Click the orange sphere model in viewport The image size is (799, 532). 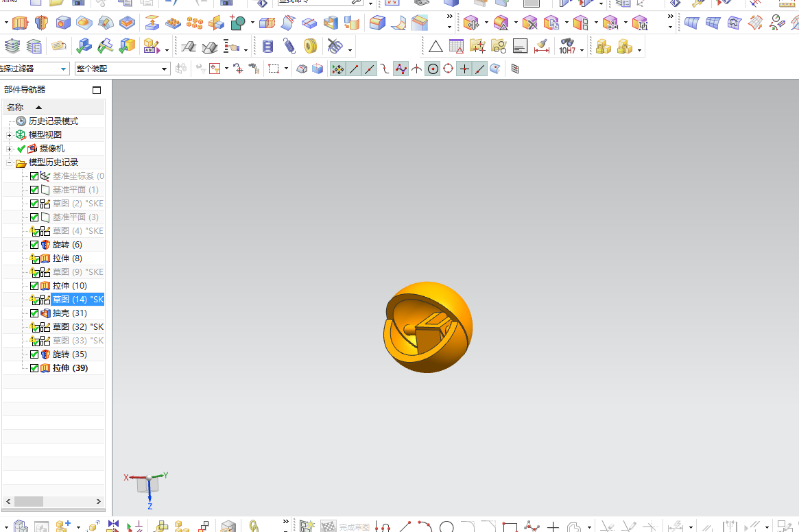click(x=427, y=327)
